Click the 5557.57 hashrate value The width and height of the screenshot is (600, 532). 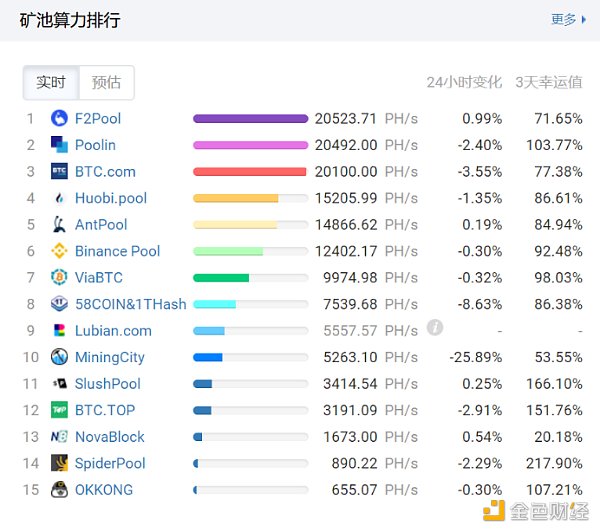point(350,331)
